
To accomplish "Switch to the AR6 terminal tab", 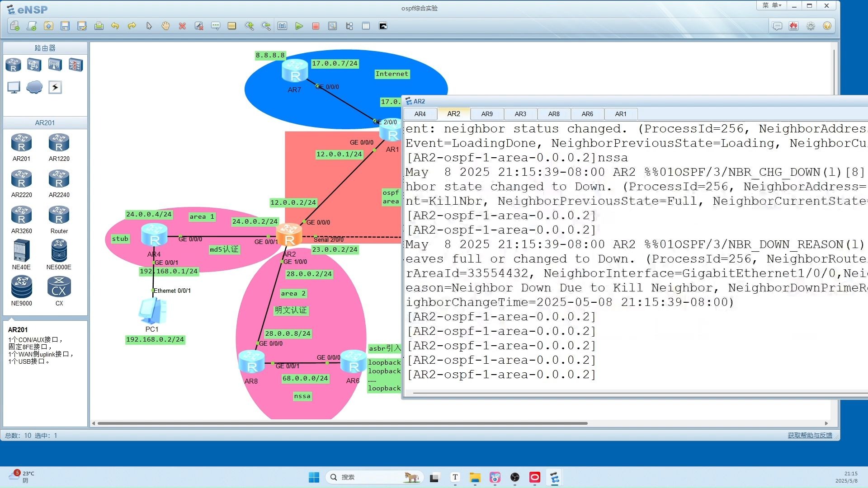I will pyautogui.click(x=587, y=114).
